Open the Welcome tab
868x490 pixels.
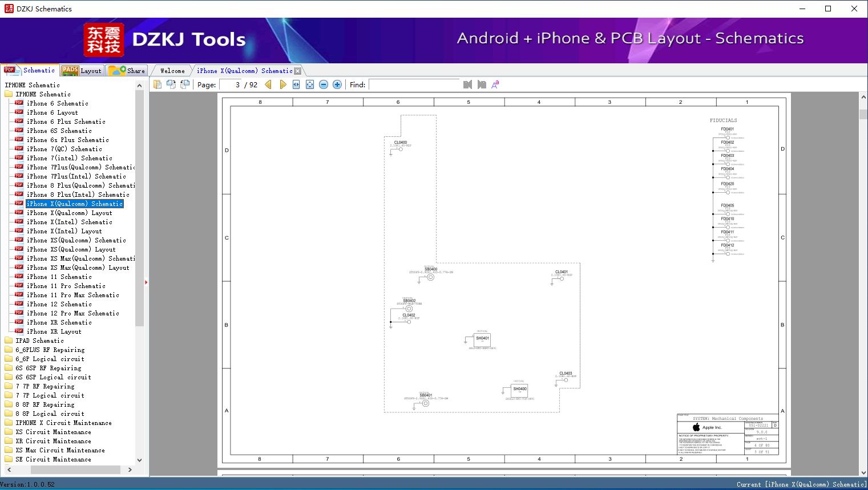point(172,71)
